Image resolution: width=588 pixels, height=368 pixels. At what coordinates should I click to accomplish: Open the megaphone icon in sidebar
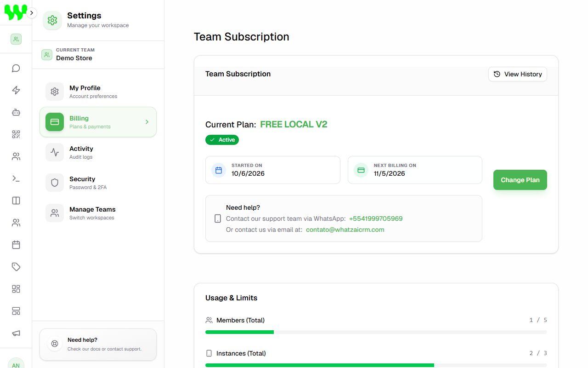coord(16,333)
